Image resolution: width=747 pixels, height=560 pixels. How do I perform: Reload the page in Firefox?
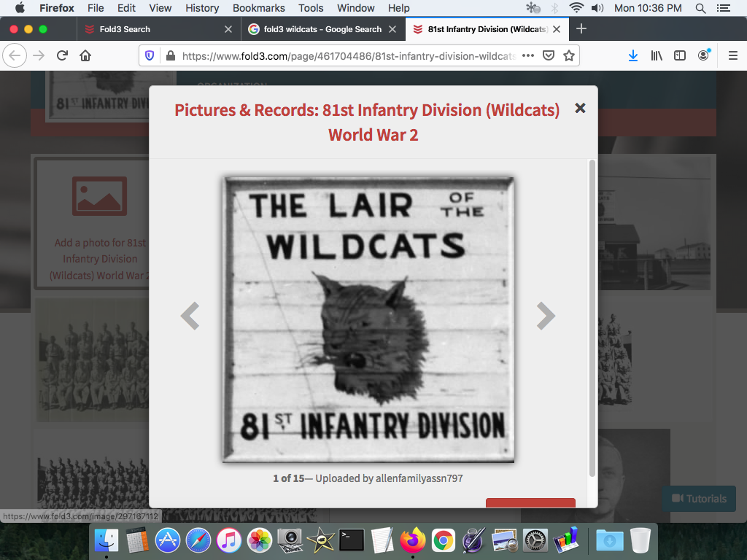point(62,55)
